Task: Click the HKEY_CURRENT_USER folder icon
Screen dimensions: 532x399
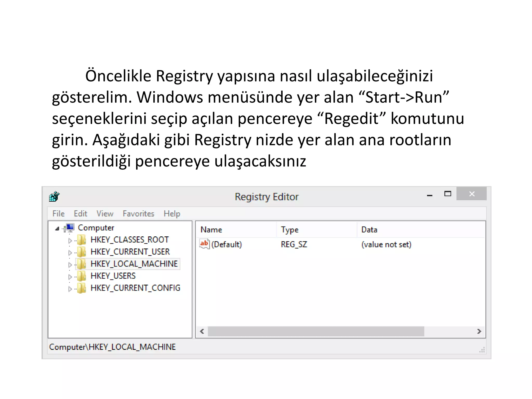Action: click(x=82, y=252)
